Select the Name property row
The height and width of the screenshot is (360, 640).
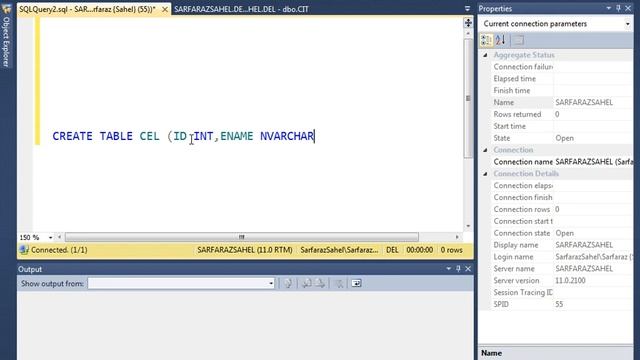click(562, 102)
